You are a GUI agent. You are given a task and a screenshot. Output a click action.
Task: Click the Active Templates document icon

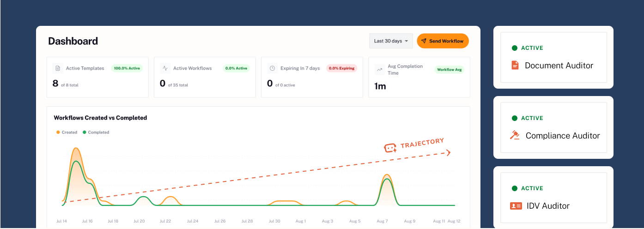point(58,68)
